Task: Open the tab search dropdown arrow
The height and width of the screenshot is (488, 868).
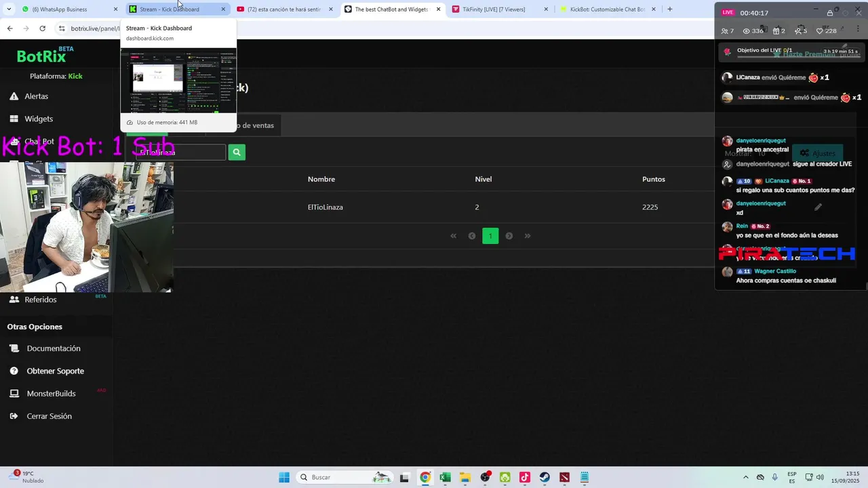Action: coord(9,9)
